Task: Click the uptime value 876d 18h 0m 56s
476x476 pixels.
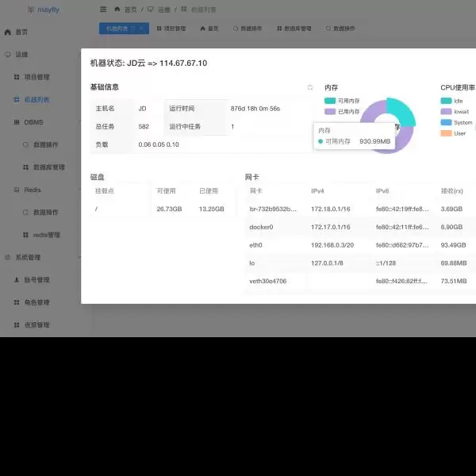Action: tap(255, 109)
